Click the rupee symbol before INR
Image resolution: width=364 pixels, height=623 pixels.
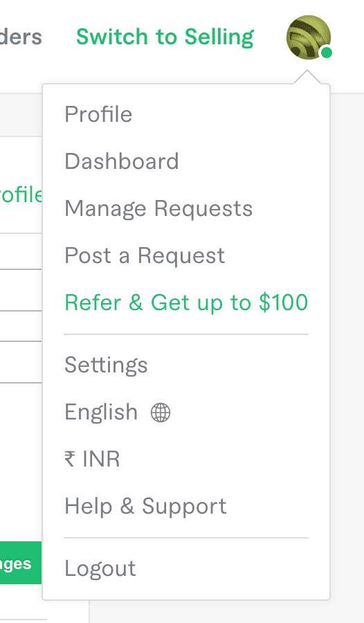(69, 459)
